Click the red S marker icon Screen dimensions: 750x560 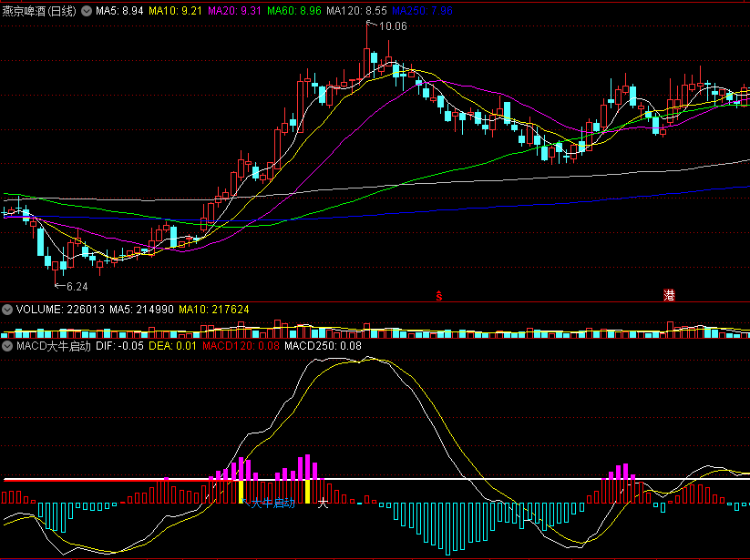click(x=438, y=295)
